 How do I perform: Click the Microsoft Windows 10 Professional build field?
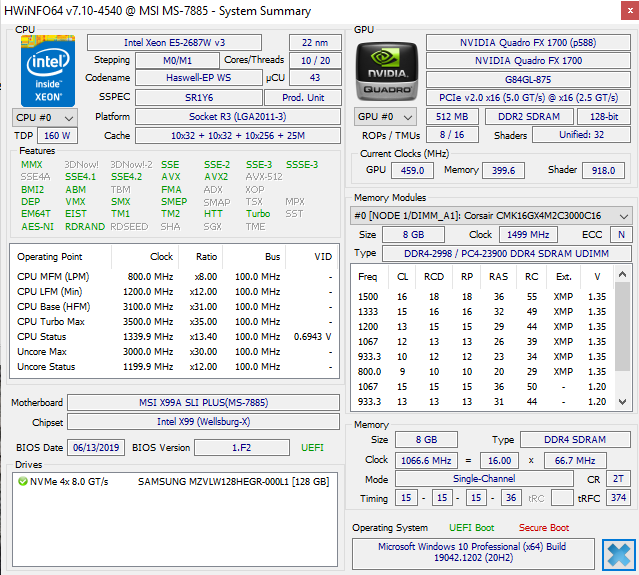pos(473,553)
